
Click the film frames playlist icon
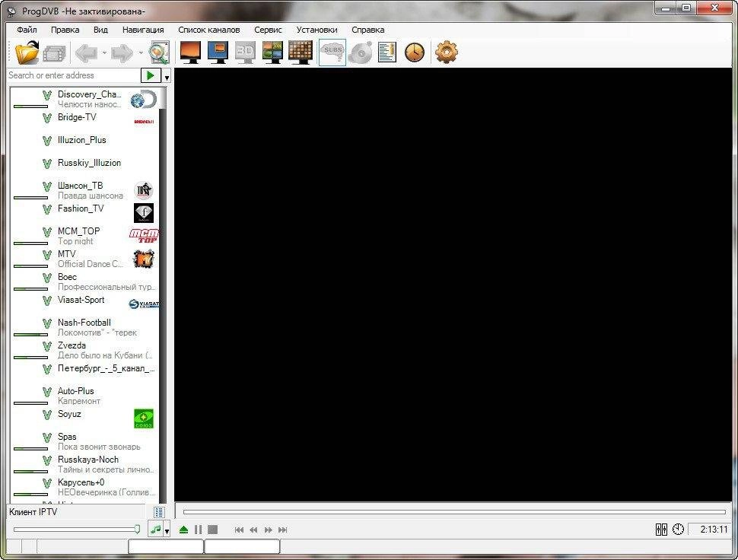pyautogui.click(x=55, y=54)
